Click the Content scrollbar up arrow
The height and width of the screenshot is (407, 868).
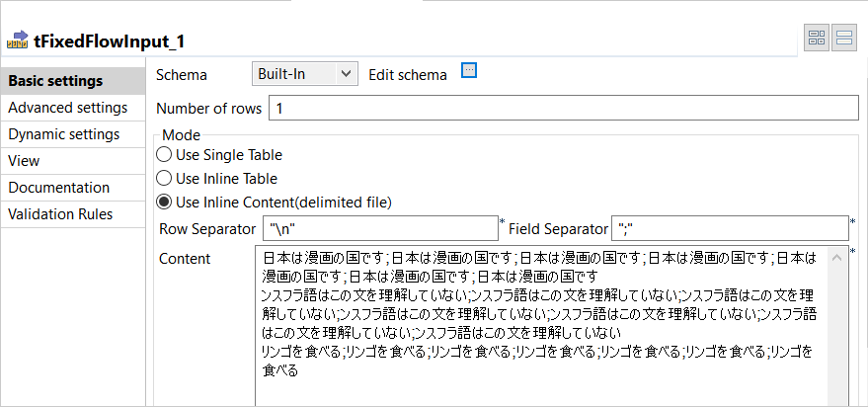pyautogui.click(x=838, y=257)
